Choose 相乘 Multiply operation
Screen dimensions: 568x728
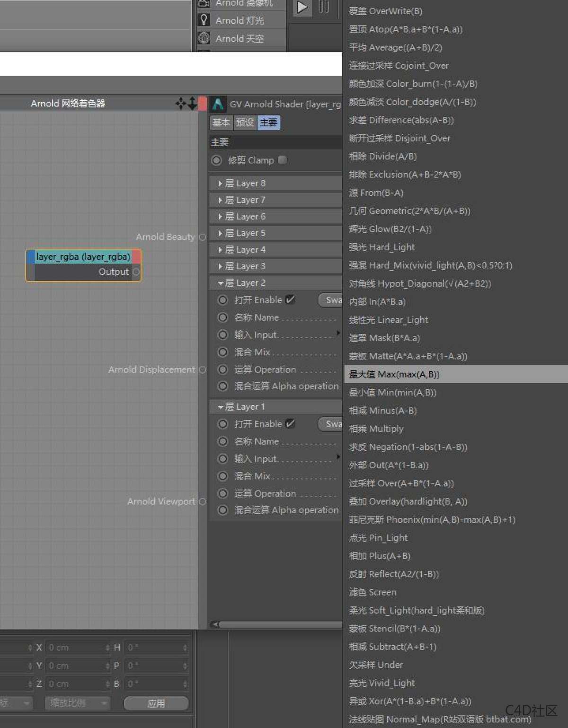click(455, 429)
